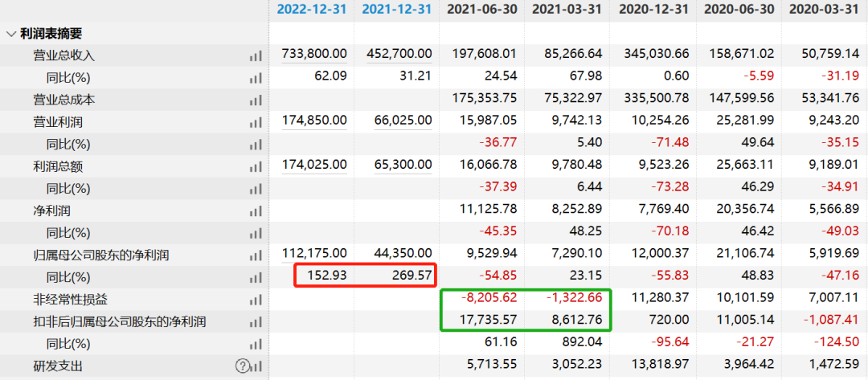Click the -8,205.62 non-recurring loss cell
This screenshot has height=380, width=868.
(x=488, y=298)
